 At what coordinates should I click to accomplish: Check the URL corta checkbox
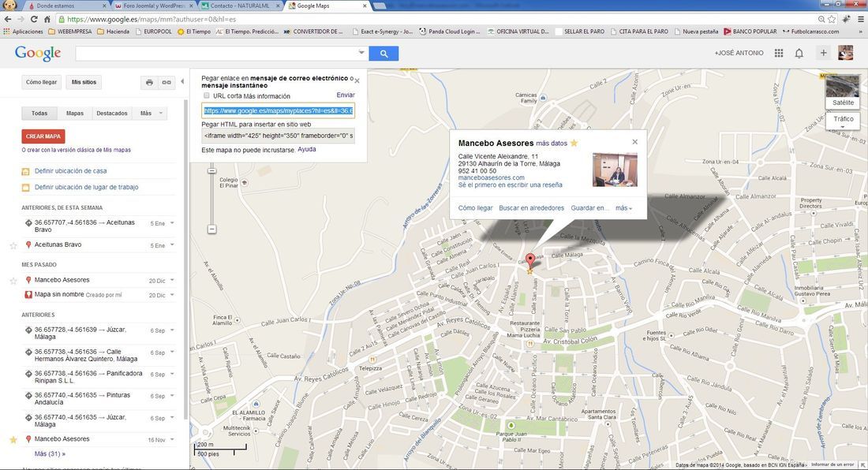click(x=207, y=95)
